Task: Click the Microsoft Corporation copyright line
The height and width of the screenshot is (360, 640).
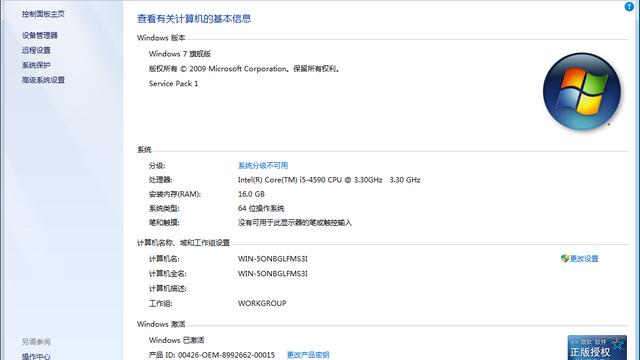Action: coord(244,69)
